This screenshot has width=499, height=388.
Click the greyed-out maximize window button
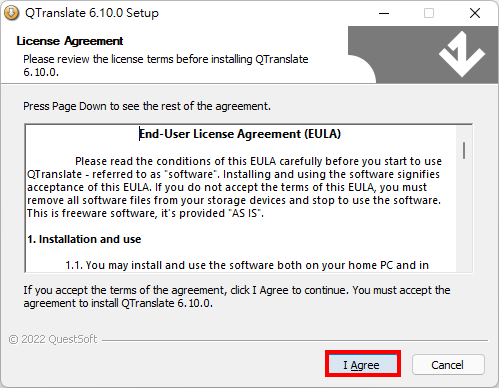point(429,13)
